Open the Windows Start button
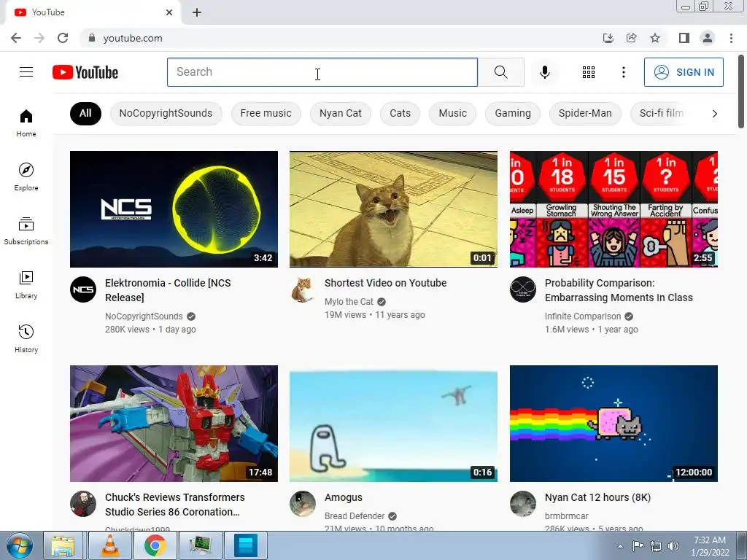The width and height of the screenshot is (747, 560). pos(19,545)
